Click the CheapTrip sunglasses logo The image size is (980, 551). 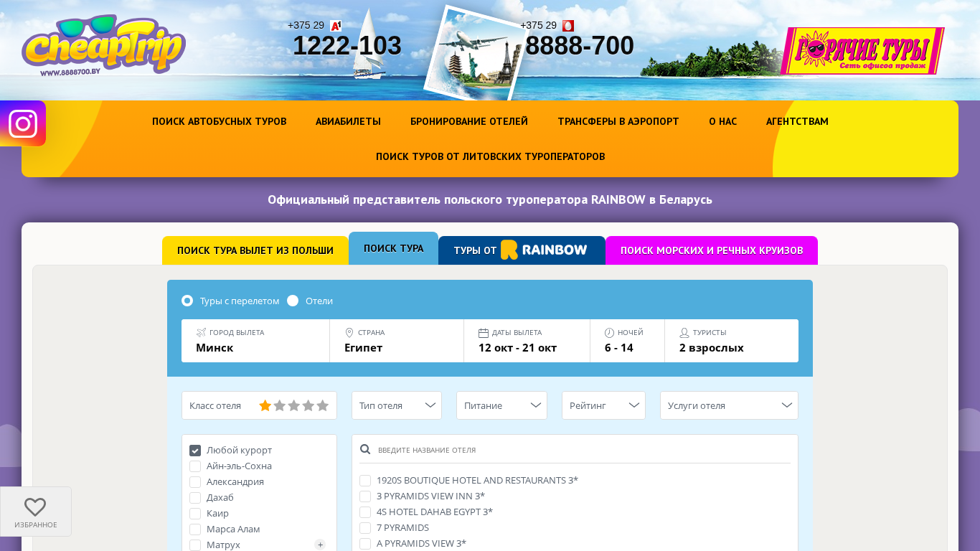[104, 45]
